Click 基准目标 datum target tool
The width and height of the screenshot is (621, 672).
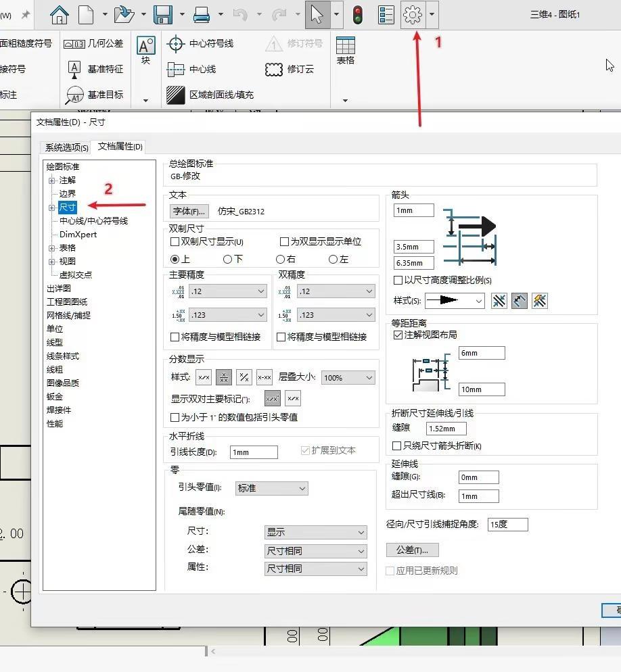94,95
